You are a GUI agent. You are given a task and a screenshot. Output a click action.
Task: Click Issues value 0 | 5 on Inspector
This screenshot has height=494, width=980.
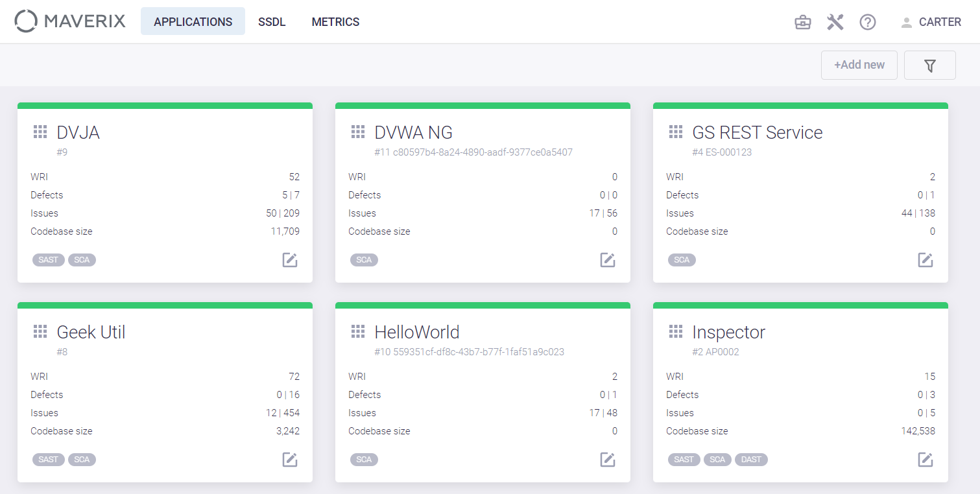926,413
